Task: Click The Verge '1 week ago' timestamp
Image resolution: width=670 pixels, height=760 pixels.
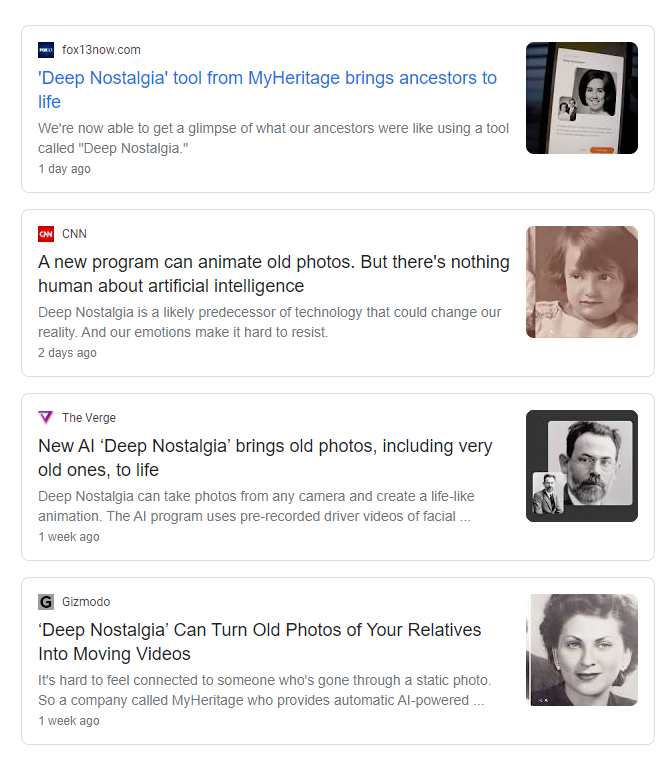Action: [69, 537]
